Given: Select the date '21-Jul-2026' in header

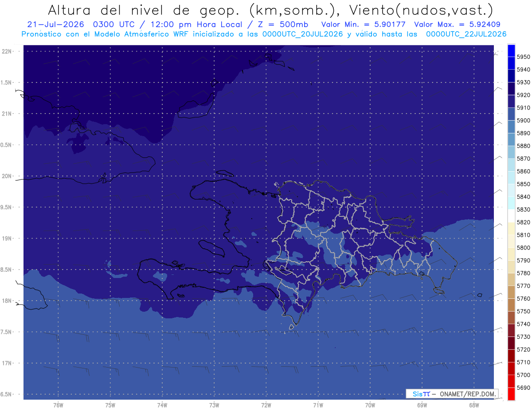Looking at the screenshot, I should (x=55, y=24).
